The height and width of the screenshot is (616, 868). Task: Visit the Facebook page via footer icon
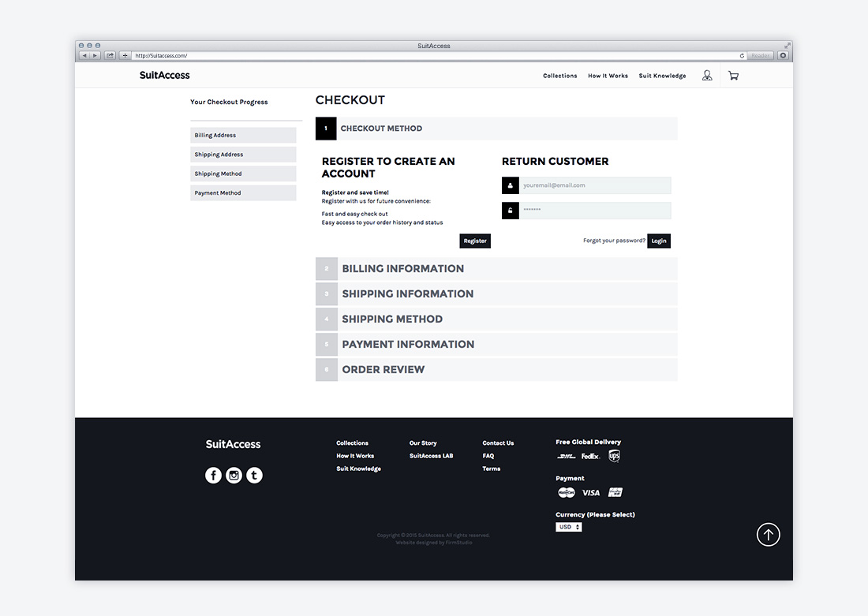(213, 476)
